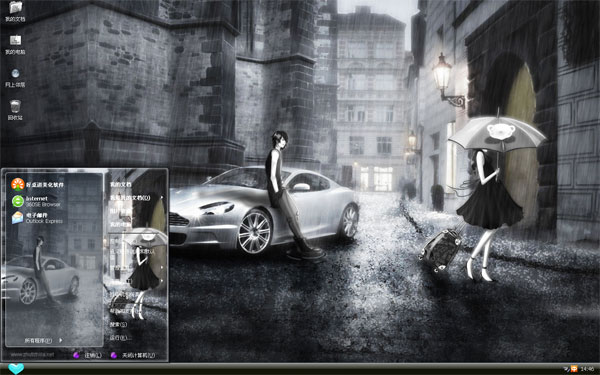Click the heart-shaped Start button

coord(16,368)
